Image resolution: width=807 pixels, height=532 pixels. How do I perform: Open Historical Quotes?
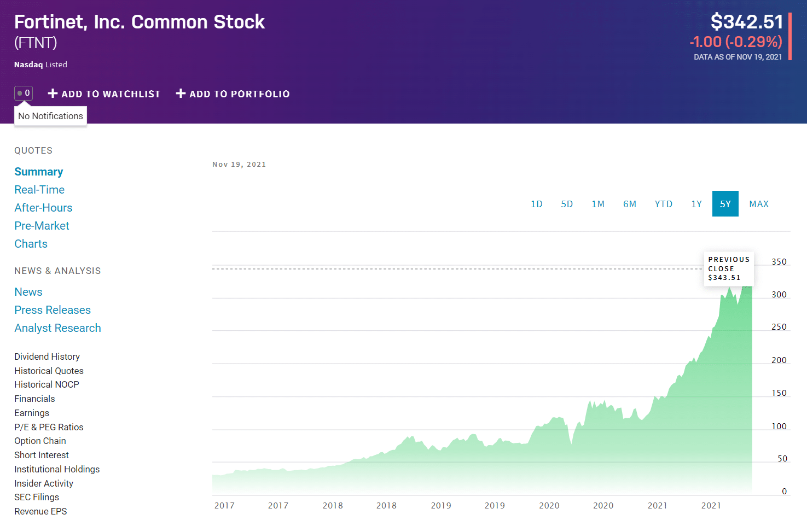(x=49, y=371)
